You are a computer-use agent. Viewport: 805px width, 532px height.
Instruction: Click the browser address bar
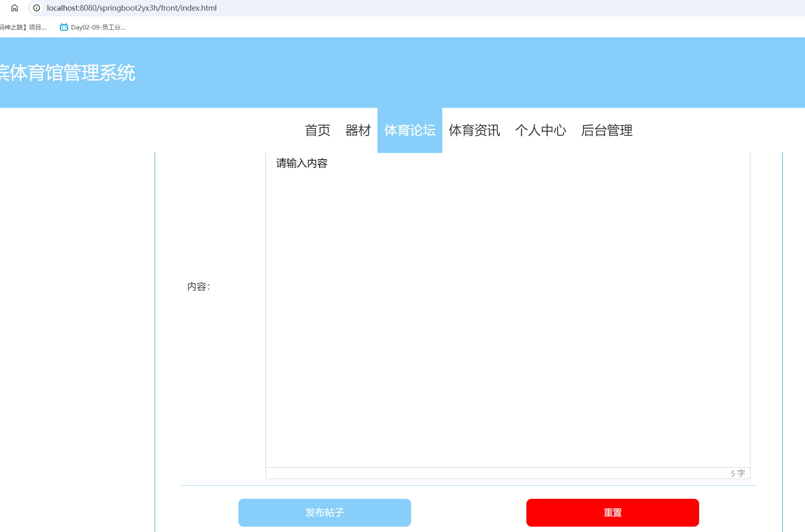point(246,8)
